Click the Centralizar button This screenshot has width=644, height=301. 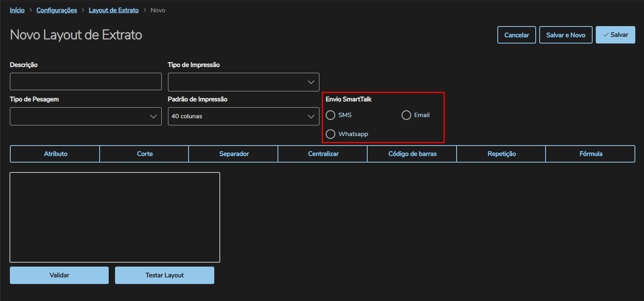(323, 154)
